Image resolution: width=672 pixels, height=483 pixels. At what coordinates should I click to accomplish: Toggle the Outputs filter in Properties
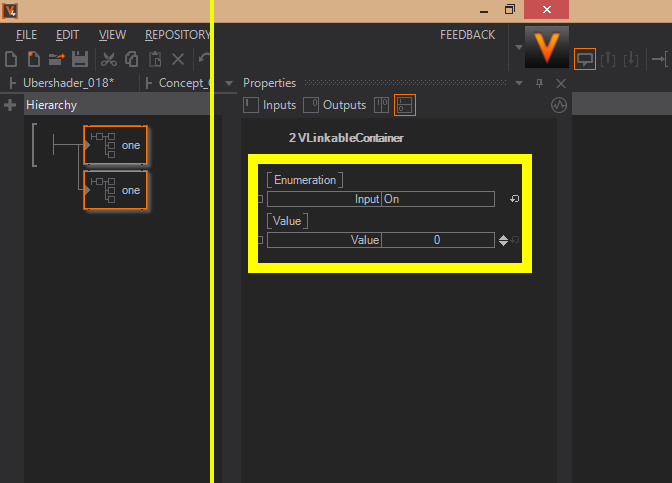pyautogui.click(x=334, y=105)
